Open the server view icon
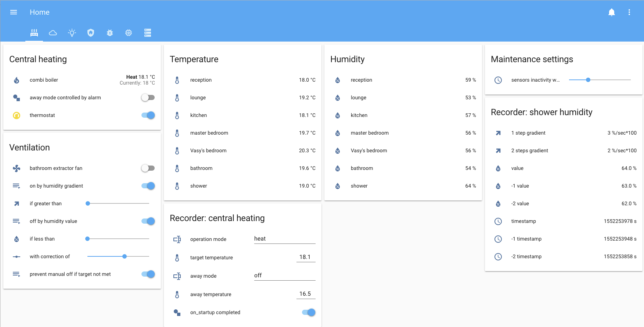The height and width of the screenshot is (327, 644). [147, 33]
